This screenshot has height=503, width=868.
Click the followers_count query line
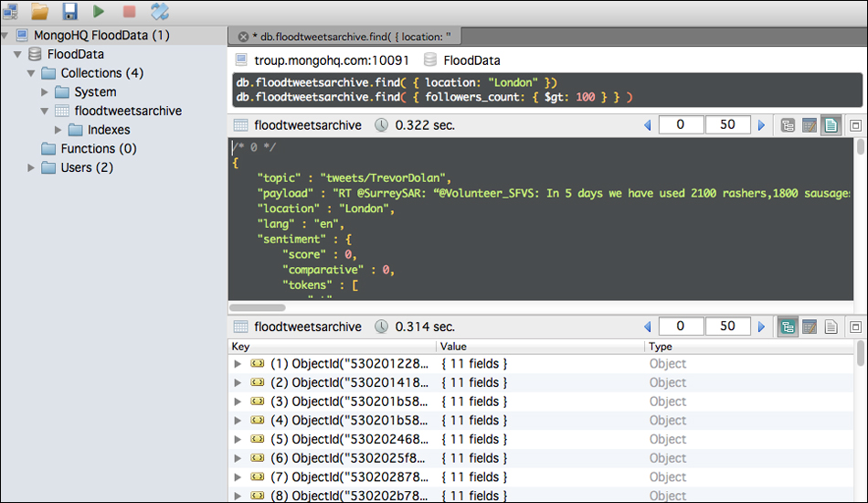(x=434, y=97)
